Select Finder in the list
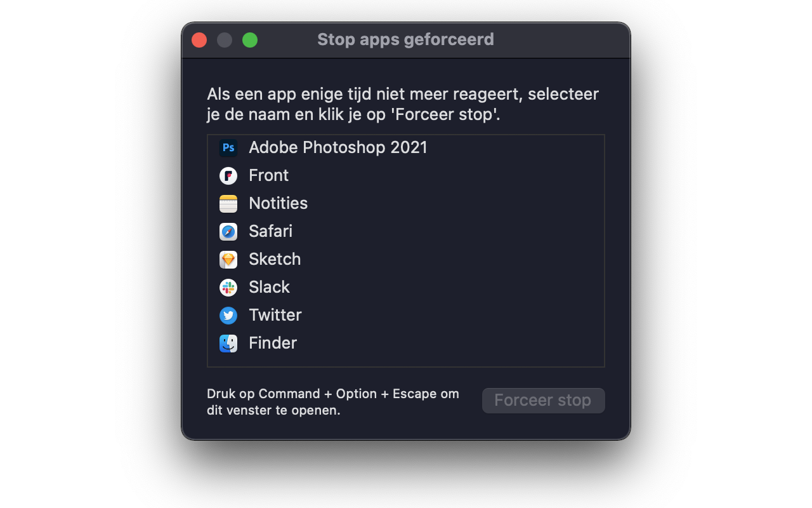Viewport: 812px width, 508px height. tap(406, 344)
